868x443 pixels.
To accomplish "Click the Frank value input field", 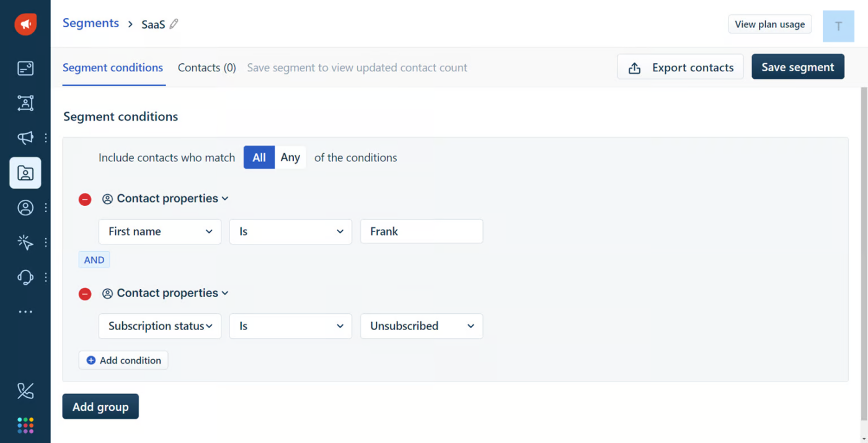I will click(x=422, y=231).
